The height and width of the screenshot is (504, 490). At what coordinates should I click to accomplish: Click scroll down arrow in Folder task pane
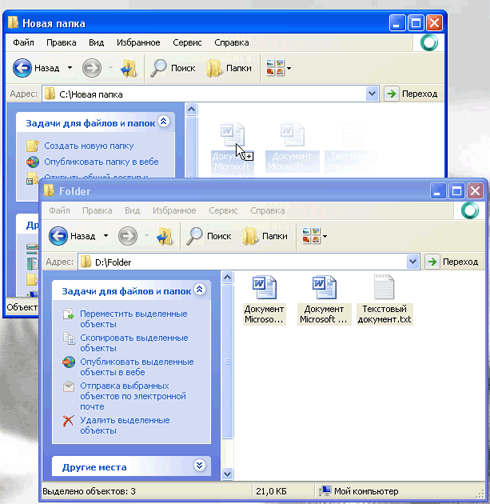(227, 474)
